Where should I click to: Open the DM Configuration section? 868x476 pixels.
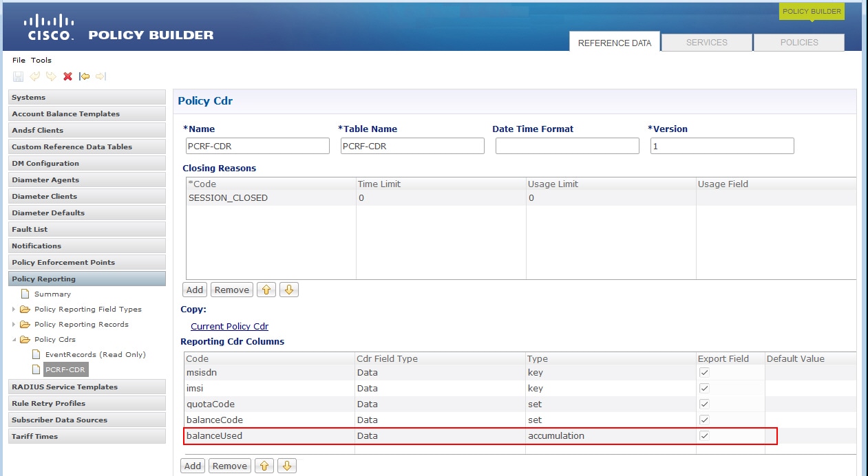(87, 164)
